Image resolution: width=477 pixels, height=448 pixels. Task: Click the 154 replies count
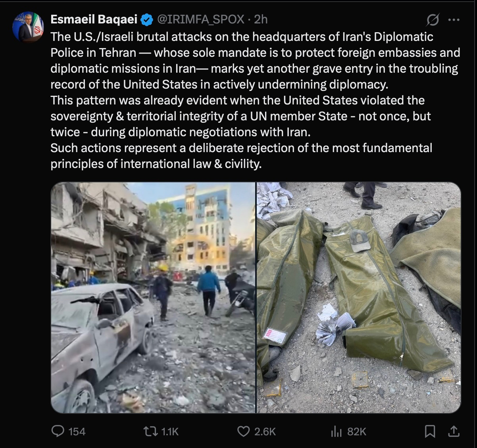tap(77, 432)
